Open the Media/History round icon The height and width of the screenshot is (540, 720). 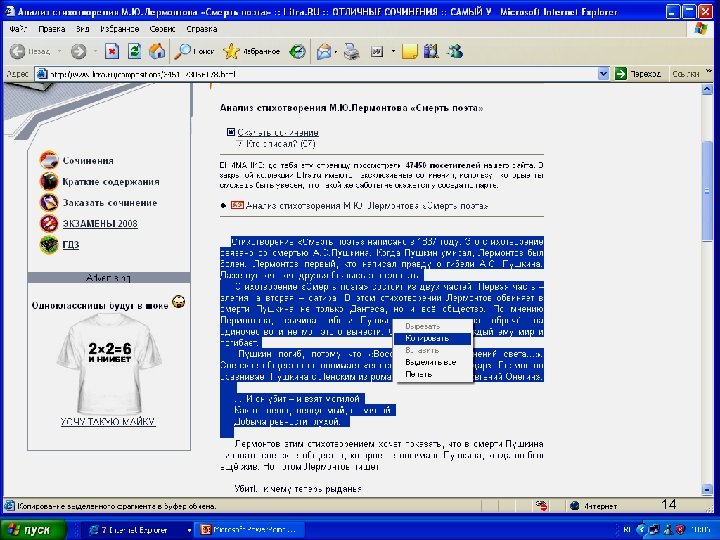click(x=298, y=51)
